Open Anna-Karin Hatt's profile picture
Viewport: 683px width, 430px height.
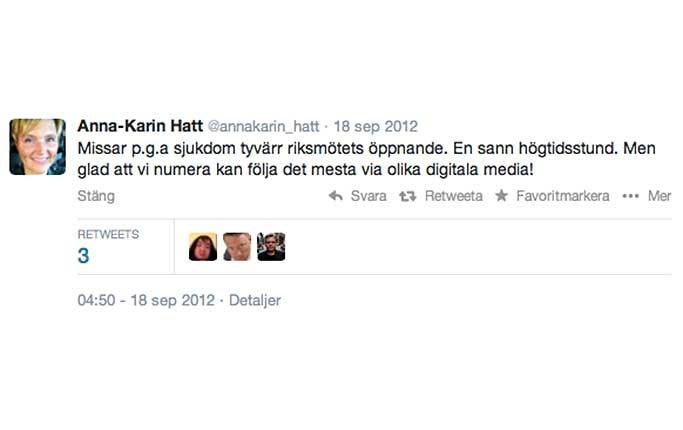pos(37,147)
